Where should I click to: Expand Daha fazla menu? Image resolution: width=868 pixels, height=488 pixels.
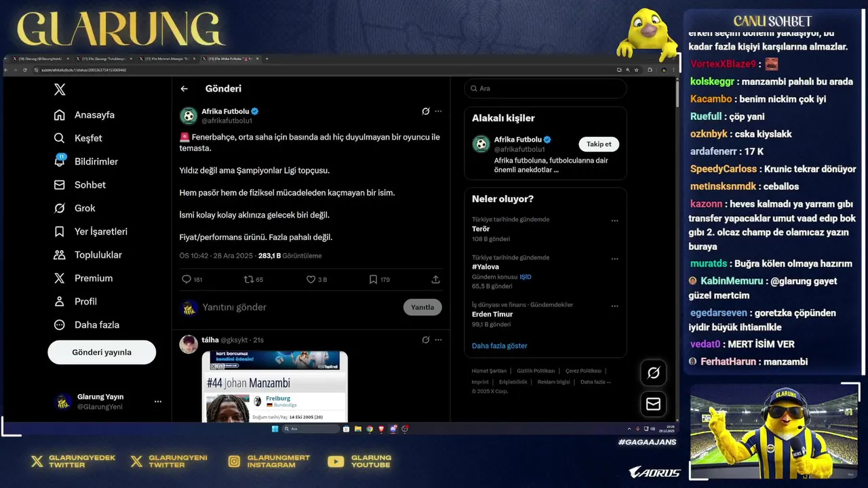pos(87,325)
